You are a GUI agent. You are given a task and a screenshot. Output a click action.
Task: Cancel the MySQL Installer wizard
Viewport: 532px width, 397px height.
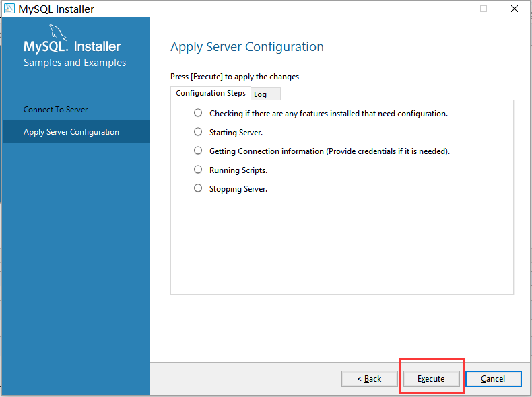coord(494,379)
